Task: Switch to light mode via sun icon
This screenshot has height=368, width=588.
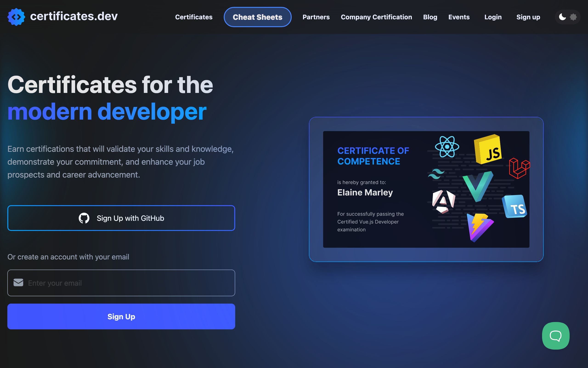Action: pyautogui.click(x=573, y=17)
